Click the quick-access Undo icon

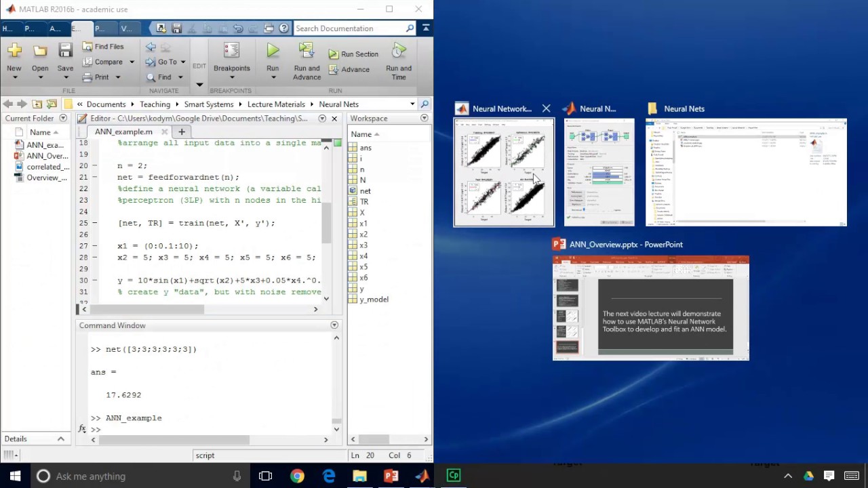238,28
